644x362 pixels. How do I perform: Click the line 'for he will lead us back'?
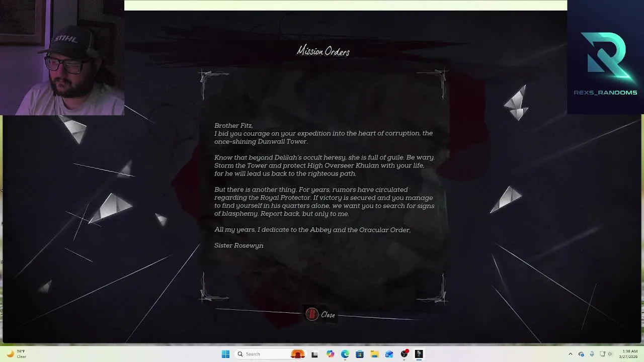pyautogui.click(x=285, y=173)
